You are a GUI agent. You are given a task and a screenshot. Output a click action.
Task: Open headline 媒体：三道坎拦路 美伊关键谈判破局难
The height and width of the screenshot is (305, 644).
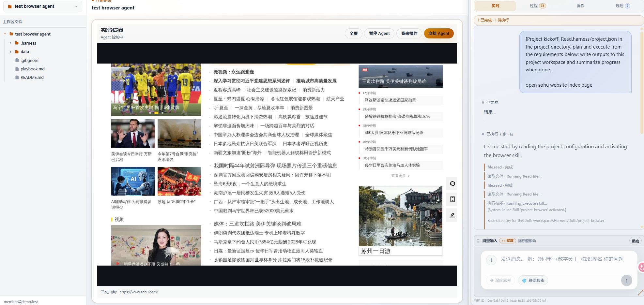[x=257, y=224]
